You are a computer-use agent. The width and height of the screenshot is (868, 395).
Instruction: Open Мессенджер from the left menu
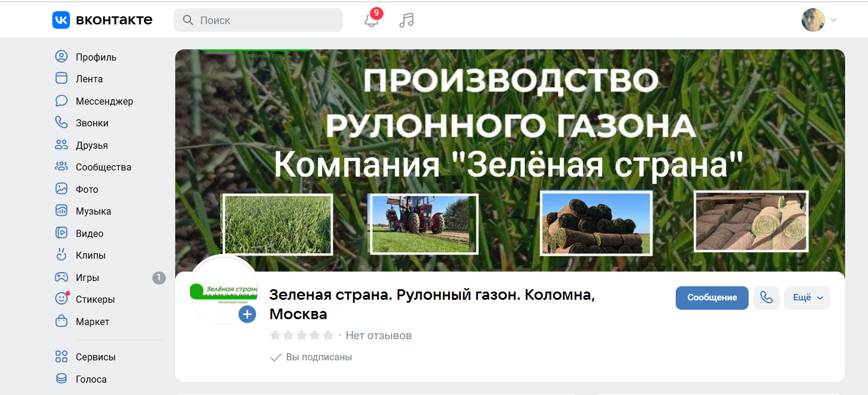[105, 101]
